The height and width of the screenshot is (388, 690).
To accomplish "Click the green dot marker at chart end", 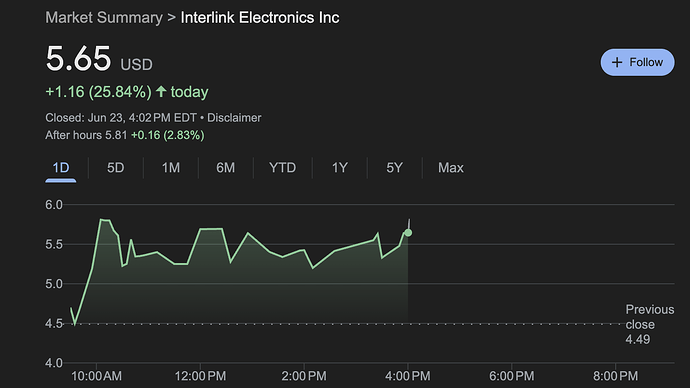I will (408, 233).
